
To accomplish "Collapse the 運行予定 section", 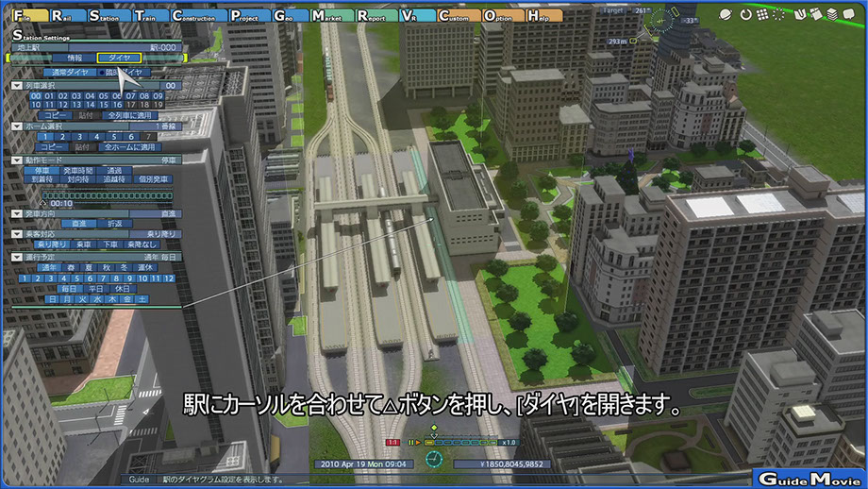I will pos(17,256).
